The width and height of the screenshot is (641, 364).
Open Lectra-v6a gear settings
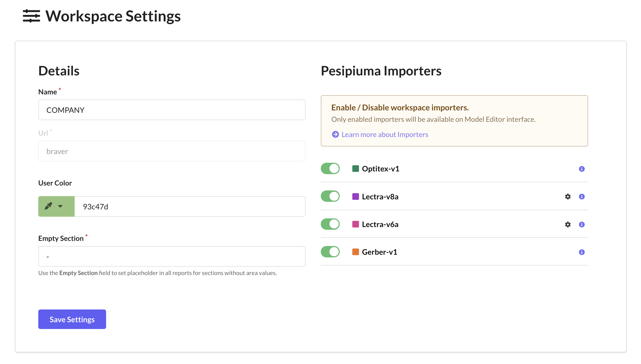coord(568,225)
